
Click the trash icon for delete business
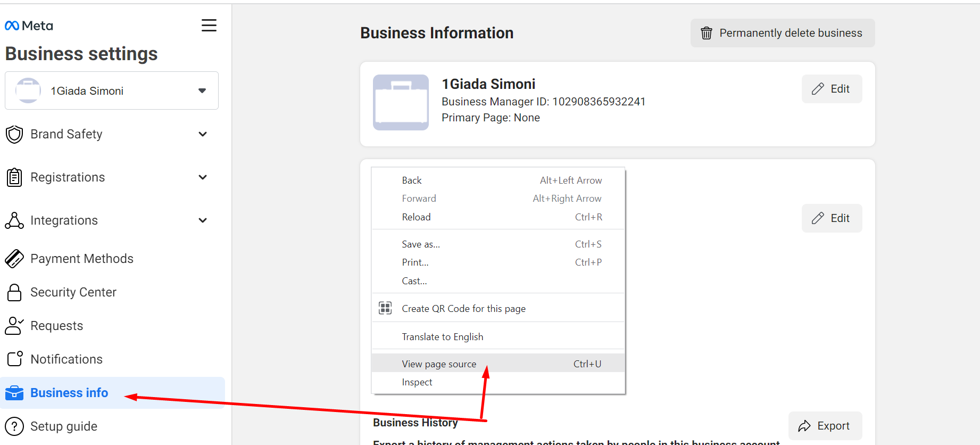(707, 33)
